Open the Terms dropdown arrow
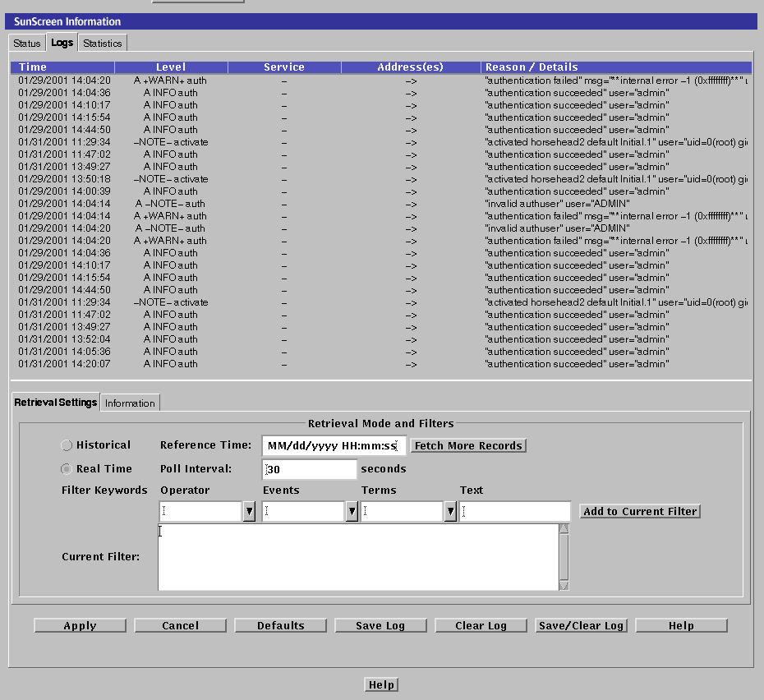The width and height of the screenshot is (764, 700). (450, 511)
